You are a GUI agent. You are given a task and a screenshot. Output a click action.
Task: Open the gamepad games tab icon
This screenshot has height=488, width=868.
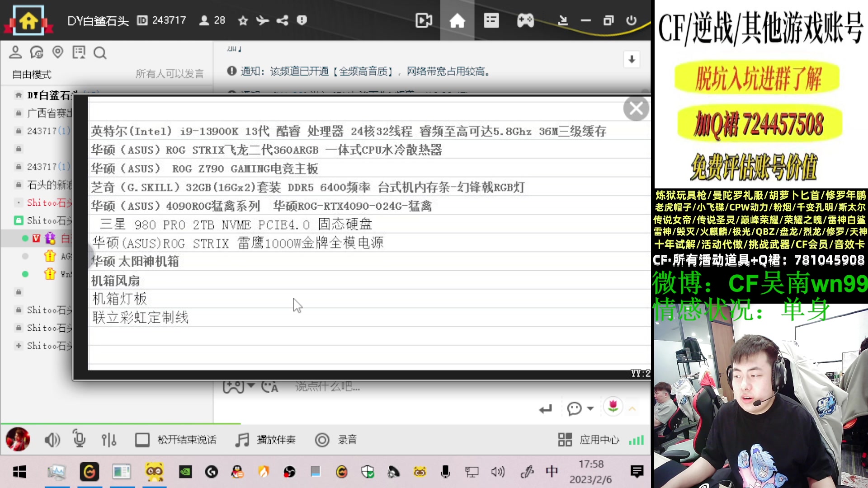click(x=525, y=20)
